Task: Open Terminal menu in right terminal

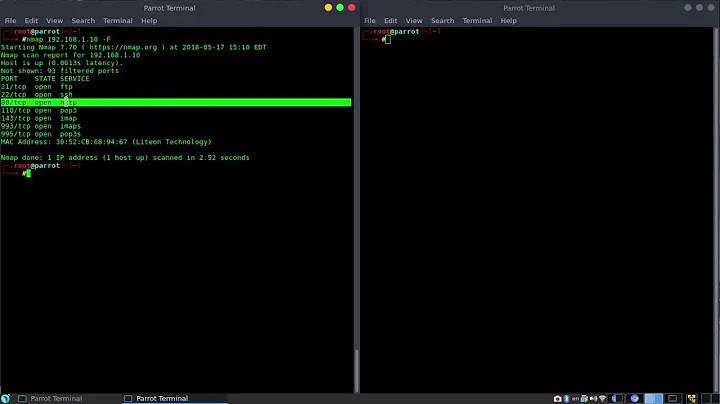Action: pos(477,21)
